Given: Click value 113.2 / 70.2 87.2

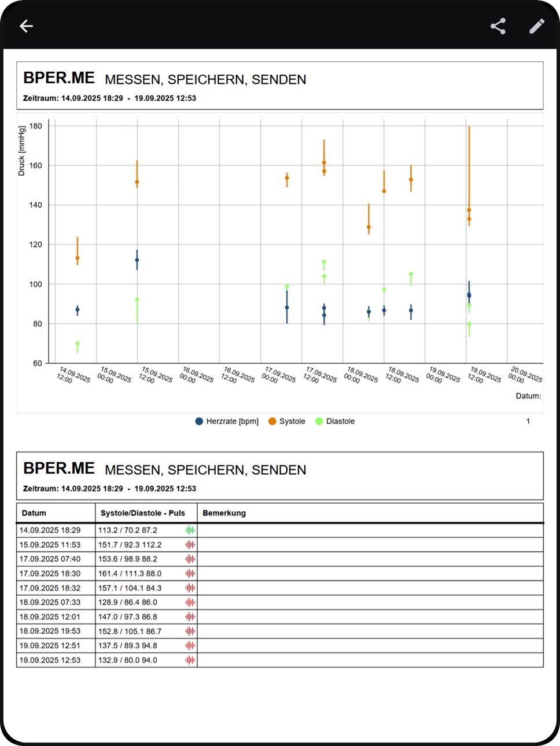Looking at the screenshot, I should [x=127, y=530].
